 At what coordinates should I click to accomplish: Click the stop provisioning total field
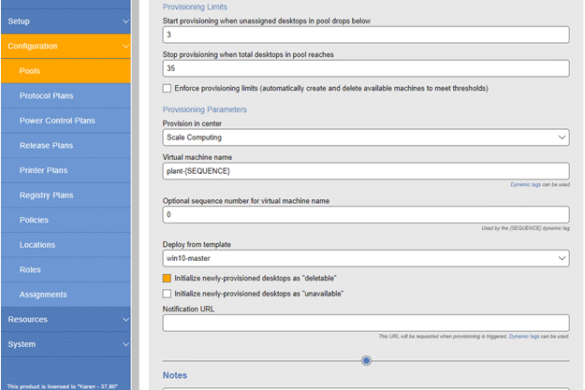(x=366, y=68)
